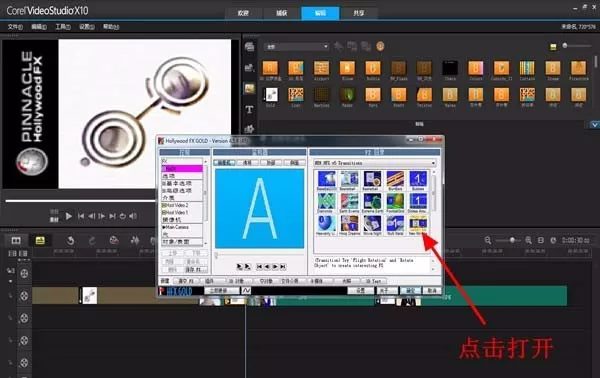This screenshot has height=378, width=600.
Task: Click 关于 (About) in Hollywood FX dialog
Action: point(386,291)
